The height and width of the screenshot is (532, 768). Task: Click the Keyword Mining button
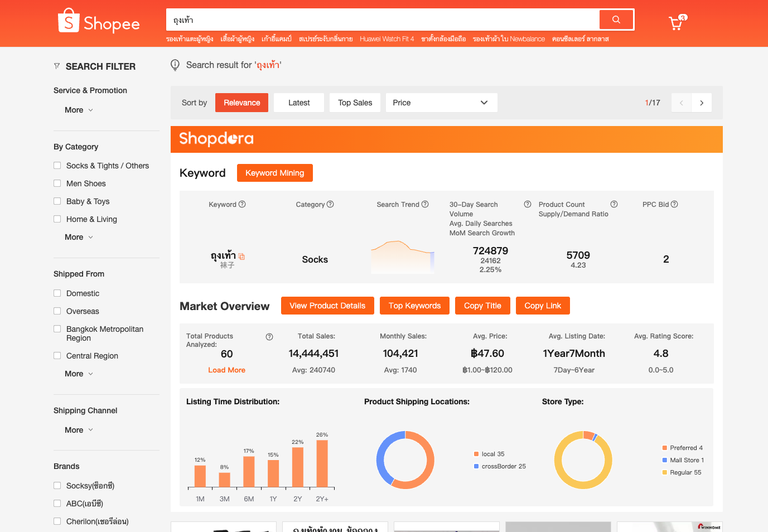pyautogui.click(x=274, y=173)
